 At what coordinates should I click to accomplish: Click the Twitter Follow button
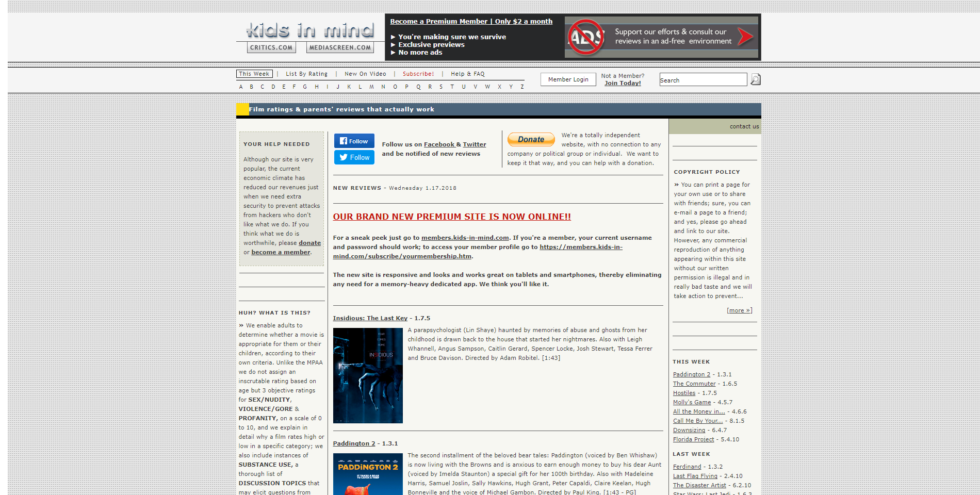[x=354, y=157]
